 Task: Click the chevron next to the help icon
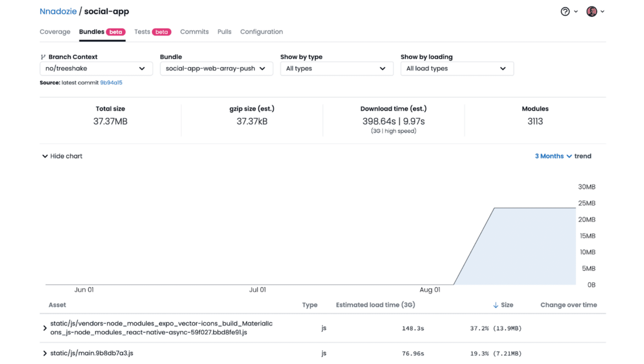pyautogui.click(x=576, y=11)
